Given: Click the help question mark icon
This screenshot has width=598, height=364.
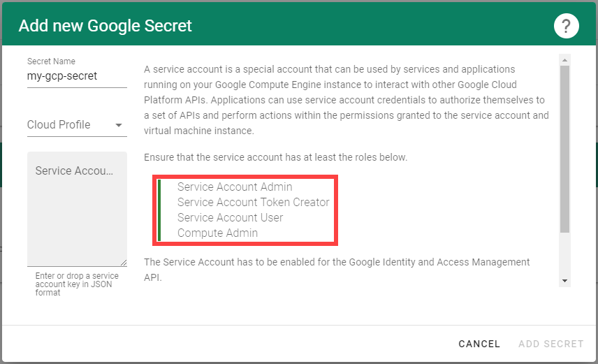Looking at the screenshot, I should click(567, 27).
